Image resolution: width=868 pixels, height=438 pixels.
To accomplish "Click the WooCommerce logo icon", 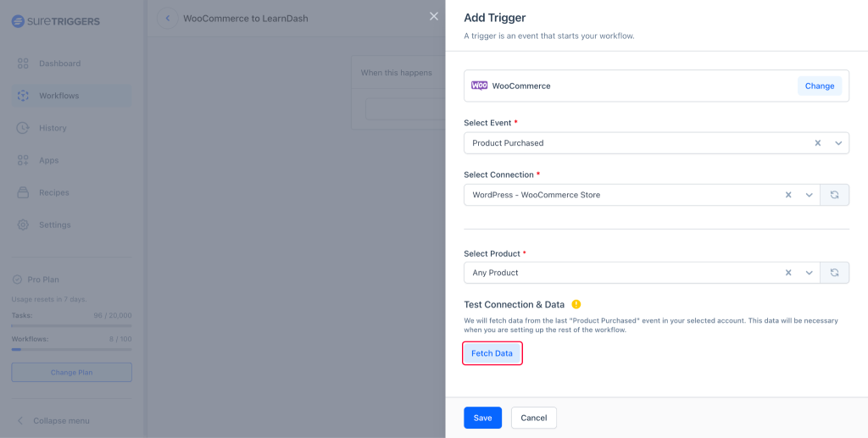I will (479, 86).
